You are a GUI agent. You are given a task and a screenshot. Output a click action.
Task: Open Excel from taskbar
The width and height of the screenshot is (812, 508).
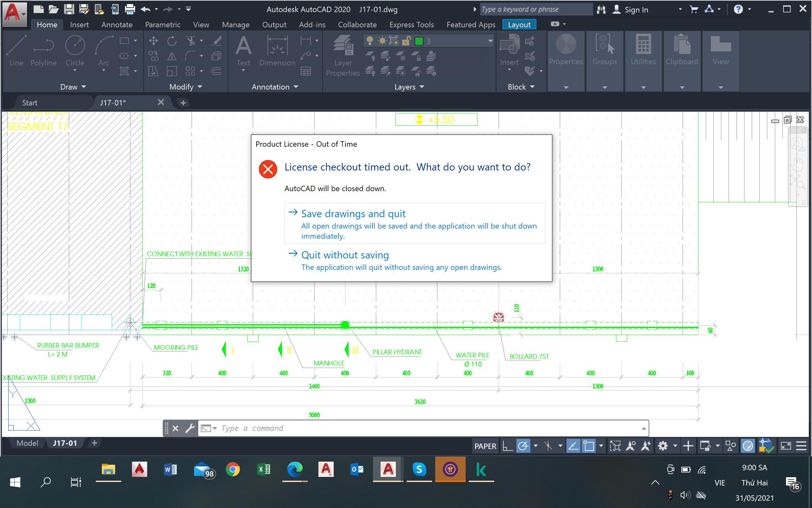[264, 469]
